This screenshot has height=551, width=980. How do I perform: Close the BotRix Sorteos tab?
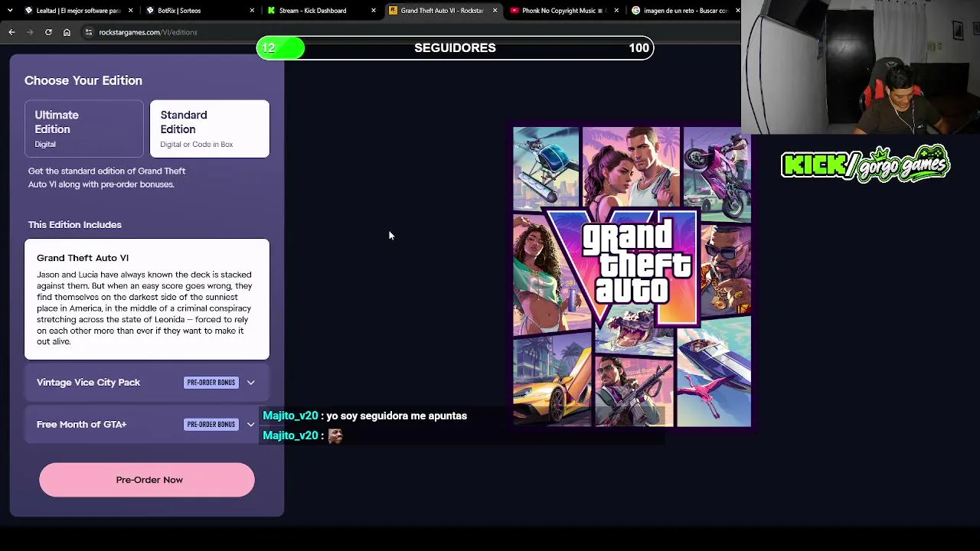(253, 11)
